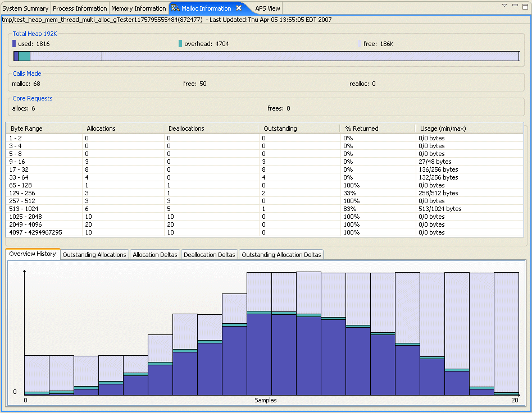Switch to the Allocation Deltas tab
The image size is (532, 413).
[x=154, y=254]
